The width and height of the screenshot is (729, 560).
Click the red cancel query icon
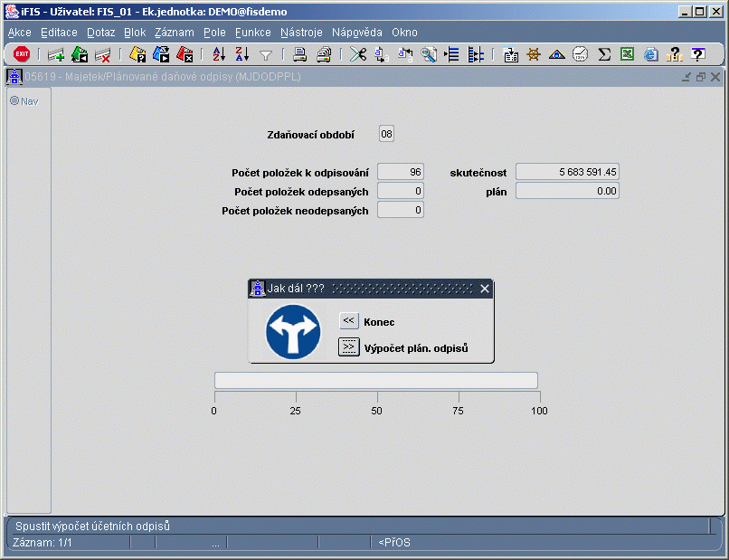click(185, 55)
